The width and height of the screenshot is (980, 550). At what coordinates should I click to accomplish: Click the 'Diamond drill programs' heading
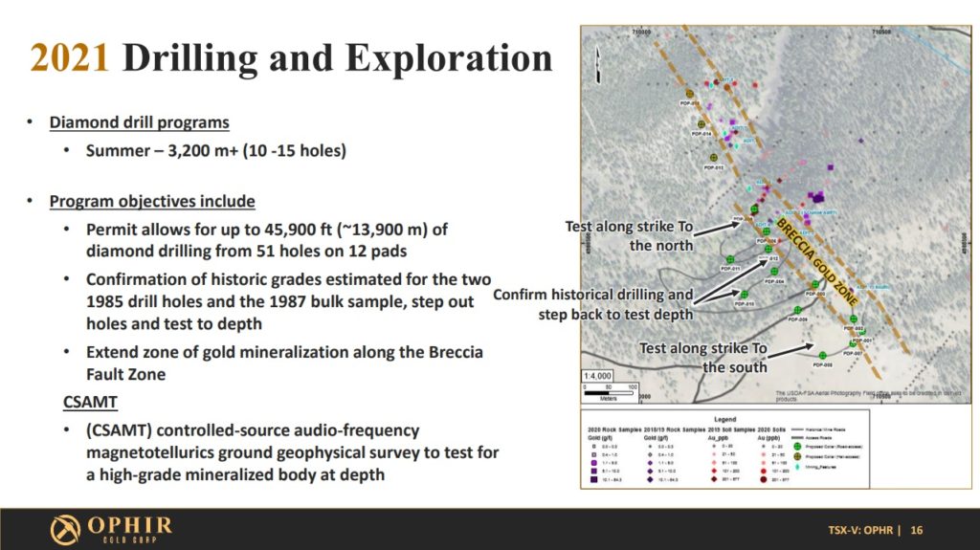[x=140, y=122]
